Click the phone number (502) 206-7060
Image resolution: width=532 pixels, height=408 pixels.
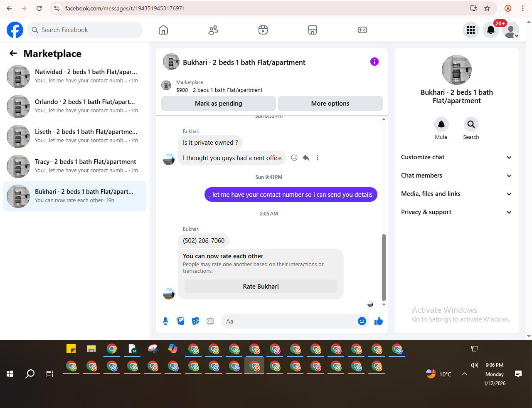[204, 240]
